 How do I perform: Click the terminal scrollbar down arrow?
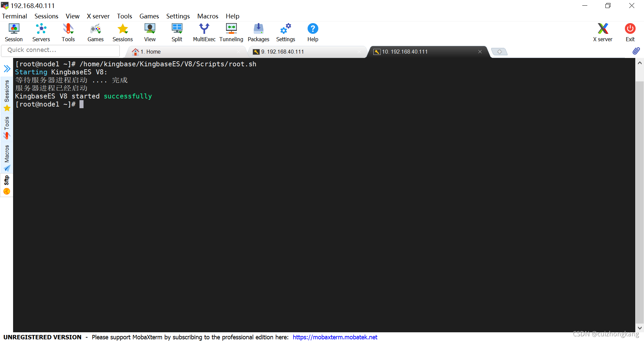pos(640,328)
